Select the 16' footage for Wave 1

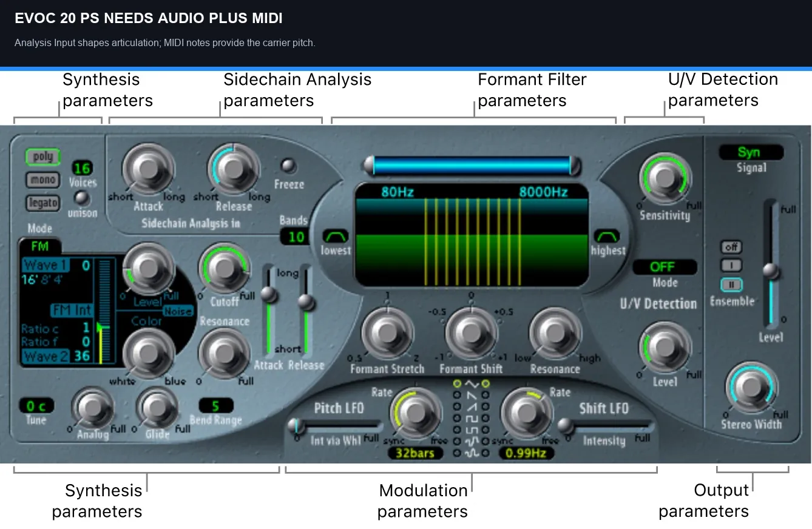tap(29, 281)
